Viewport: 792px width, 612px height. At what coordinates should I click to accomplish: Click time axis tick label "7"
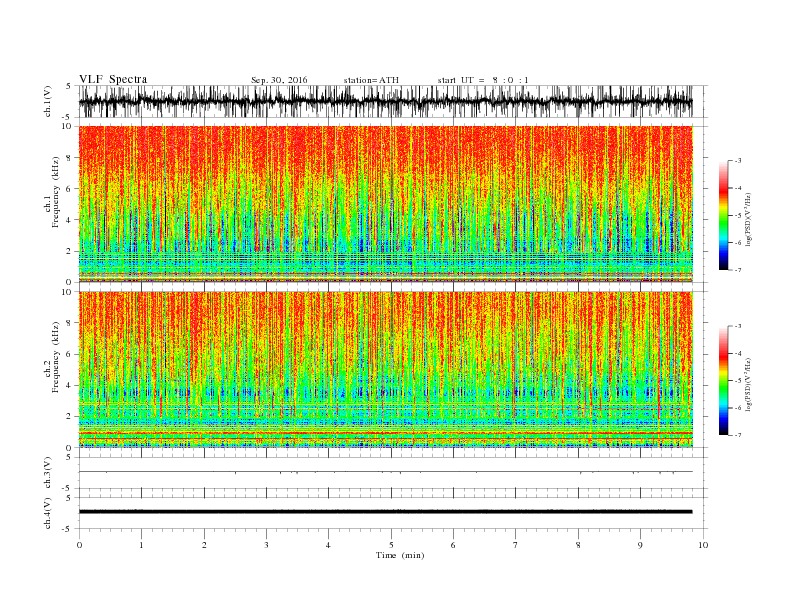tap(516, 545)
